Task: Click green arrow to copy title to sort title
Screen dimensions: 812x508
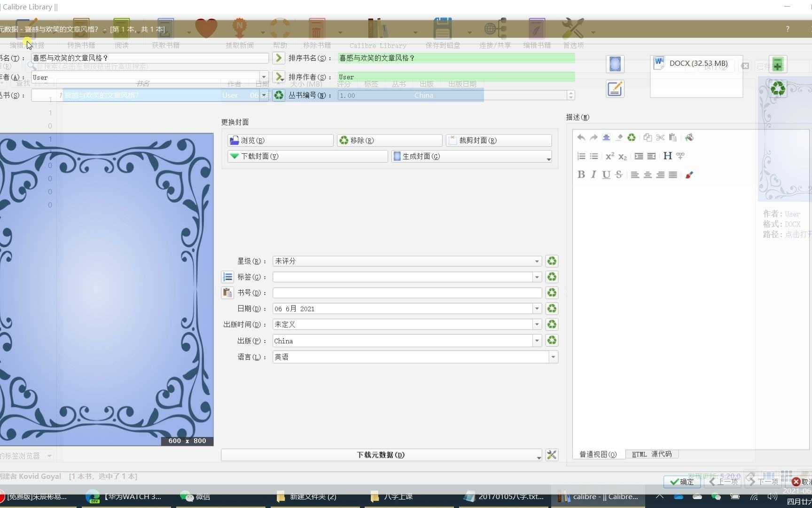Action: pos(279,58)
